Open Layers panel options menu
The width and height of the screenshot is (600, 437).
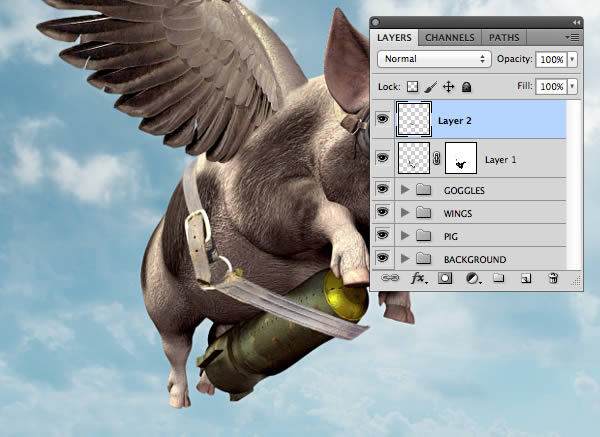[x=572, y=37]
